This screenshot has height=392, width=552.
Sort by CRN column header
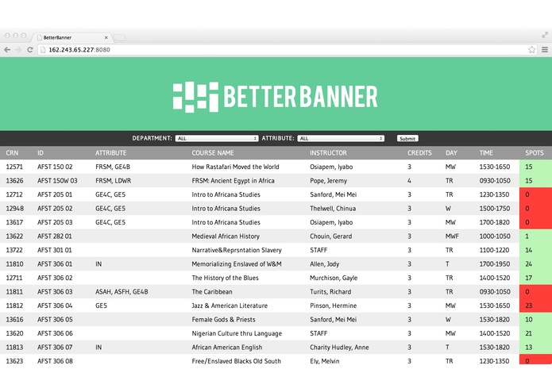coord(12,153)
